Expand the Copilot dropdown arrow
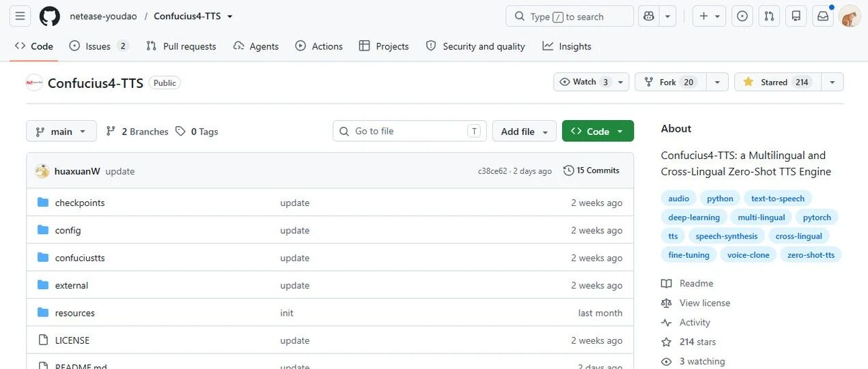 point(667,16)
